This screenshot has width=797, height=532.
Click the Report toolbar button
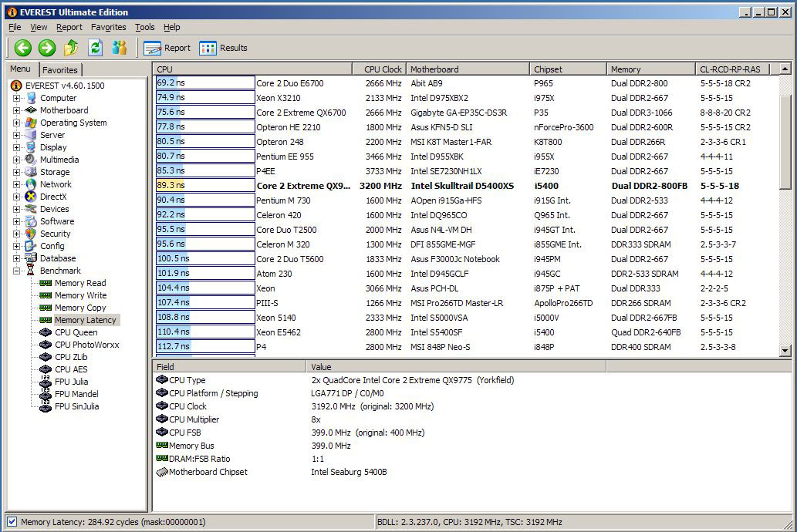click(x=167, y=48)
